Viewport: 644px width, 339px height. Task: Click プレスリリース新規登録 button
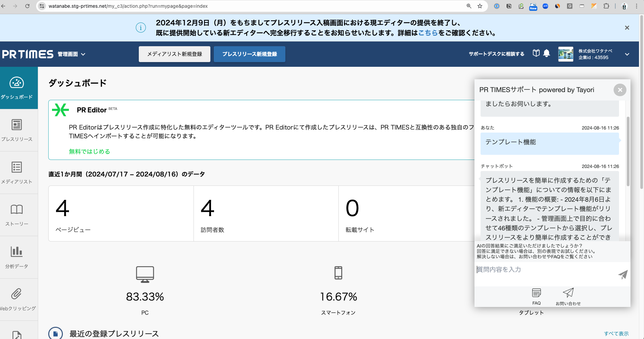(x=249, y=54)
